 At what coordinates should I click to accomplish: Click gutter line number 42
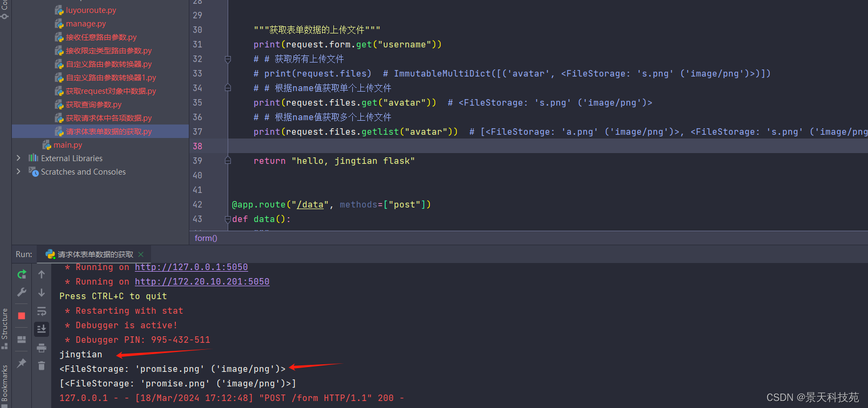197,205
